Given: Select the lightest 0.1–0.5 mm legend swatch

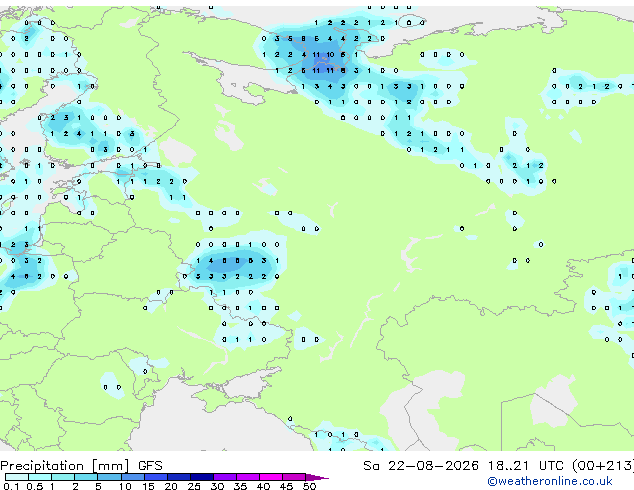Looking at the screenshot, I should (x=17, y=477).
